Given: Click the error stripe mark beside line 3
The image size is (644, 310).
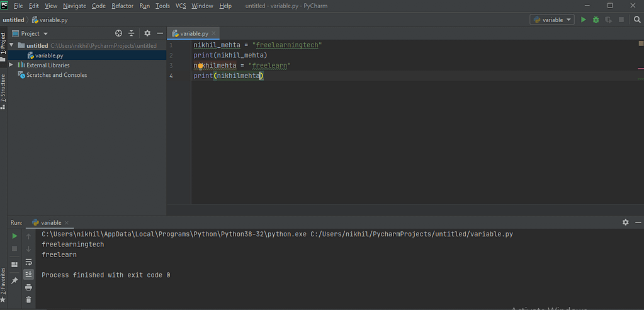Looking at the screenshot, I should (640, 69).
